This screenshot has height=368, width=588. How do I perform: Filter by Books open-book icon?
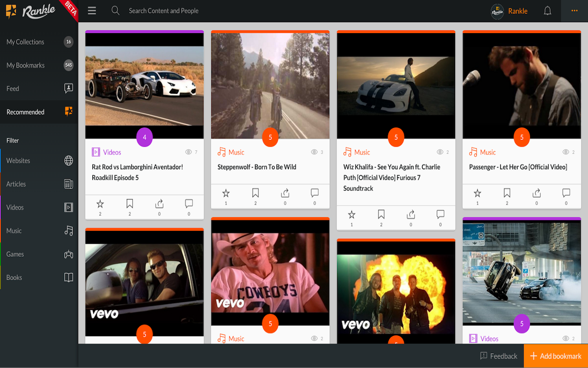point(68,277)
